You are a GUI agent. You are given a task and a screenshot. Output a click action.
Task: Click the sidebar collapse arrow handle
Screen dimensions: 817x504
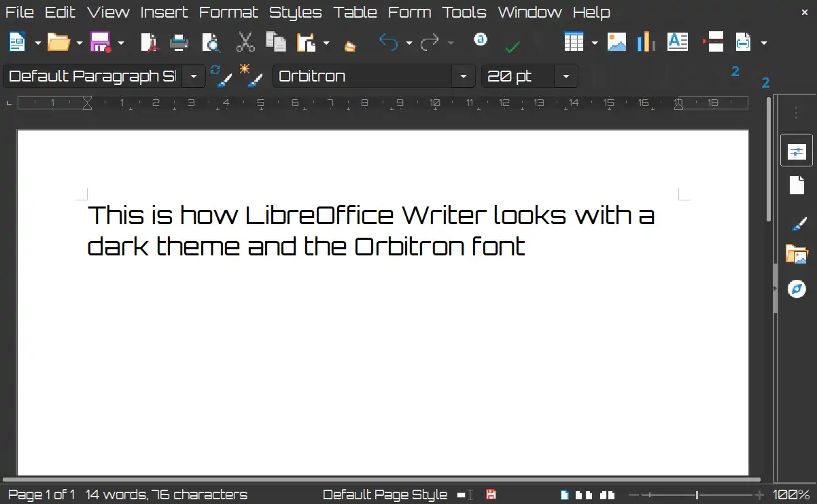tap(775, 289)
